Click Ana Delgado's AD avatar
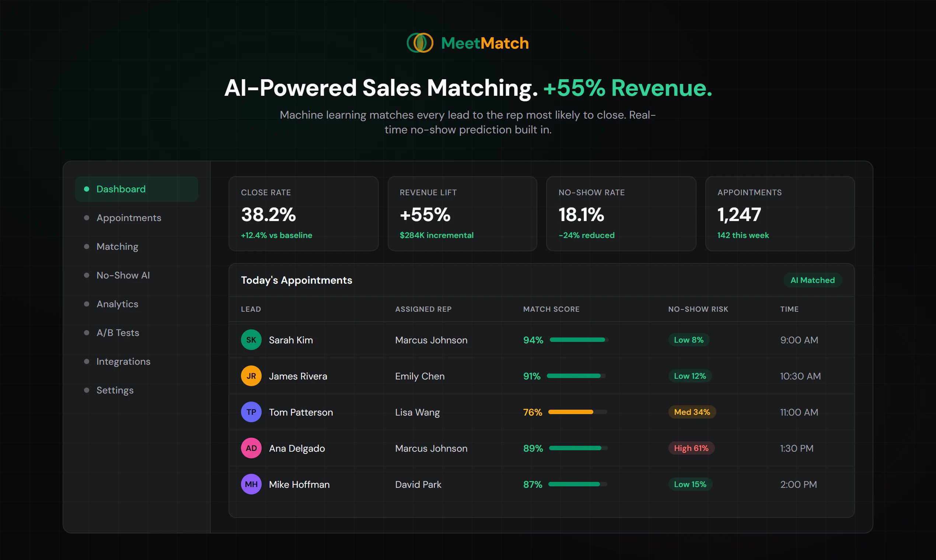This screenshot has width=936, height=560. [x=251, y=448]
